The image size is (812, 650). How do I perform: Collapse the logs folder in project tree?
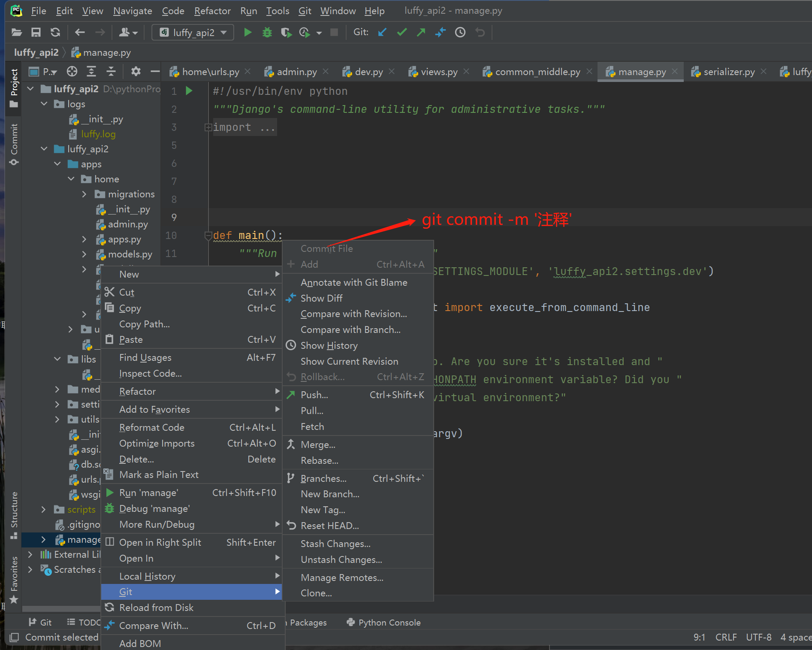pos(44,104)
